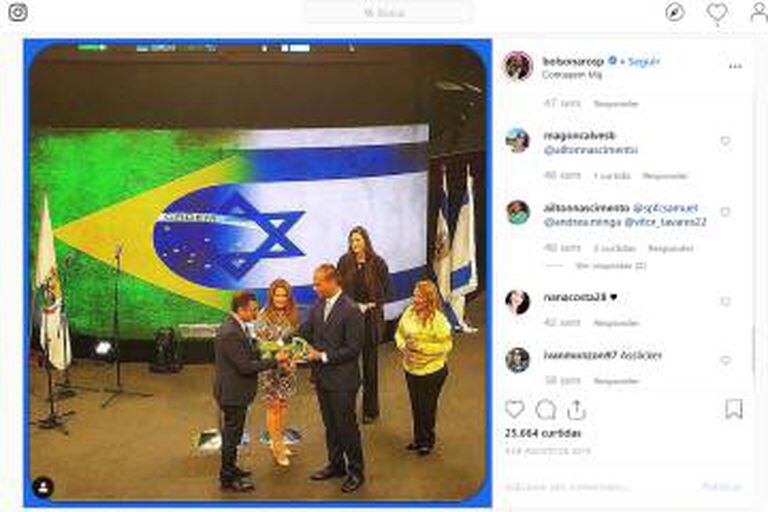Click the comment bubble icon
The width and height of the screenshot is (768, 512).
(546, 410)
